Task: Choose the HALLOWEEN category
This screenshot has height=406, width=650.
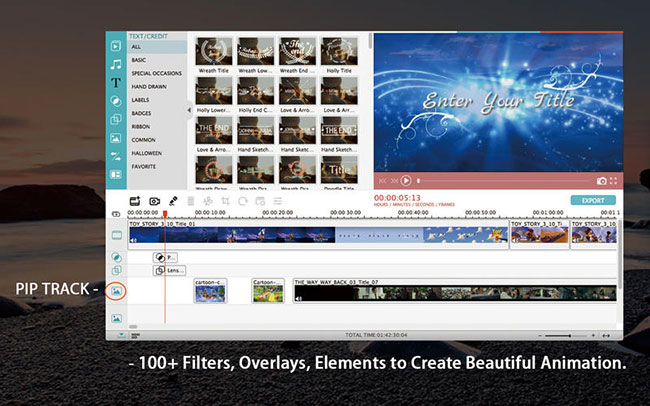Action: [x=147, y=153]
